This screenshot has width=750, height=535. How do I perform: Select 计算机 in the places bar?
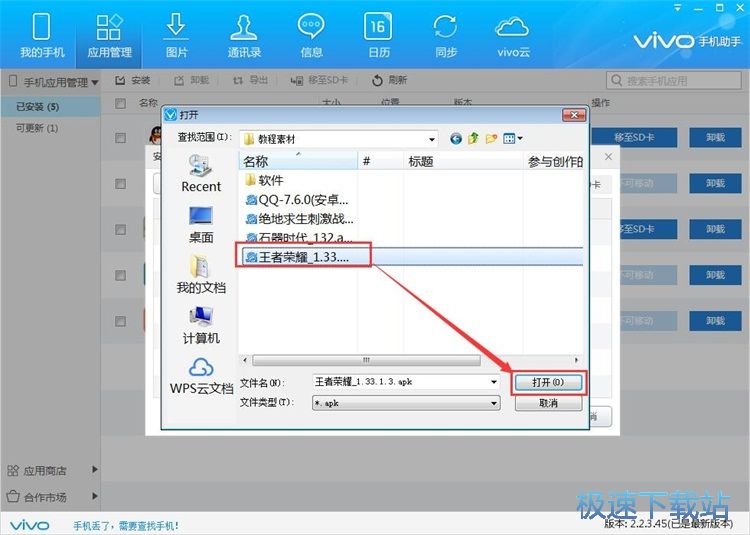[201, 325]
